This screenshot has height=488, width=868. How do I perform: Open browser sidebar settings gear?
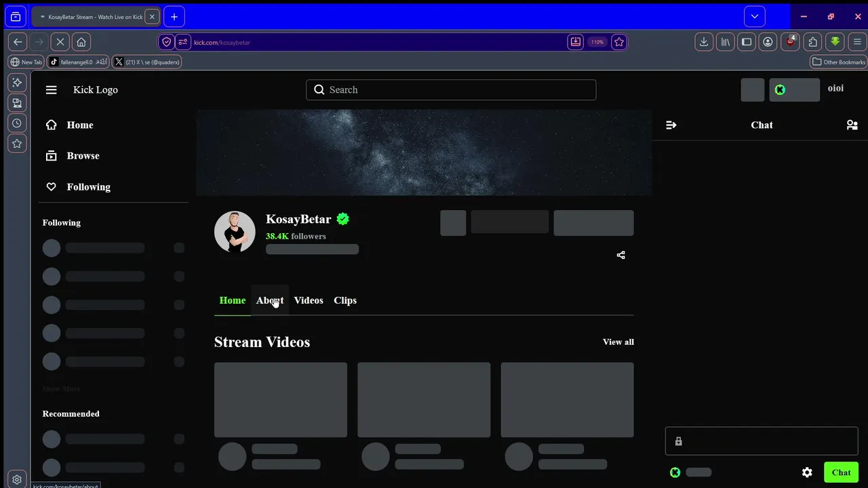coord(17,479)
